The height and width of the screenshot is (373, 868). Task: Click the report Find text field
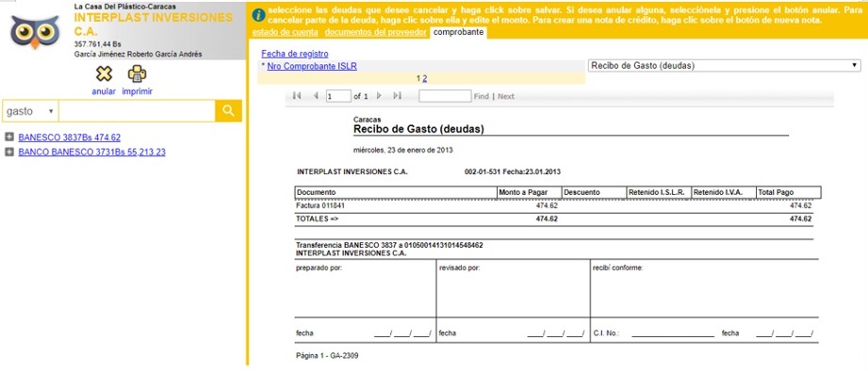point(445,96)
